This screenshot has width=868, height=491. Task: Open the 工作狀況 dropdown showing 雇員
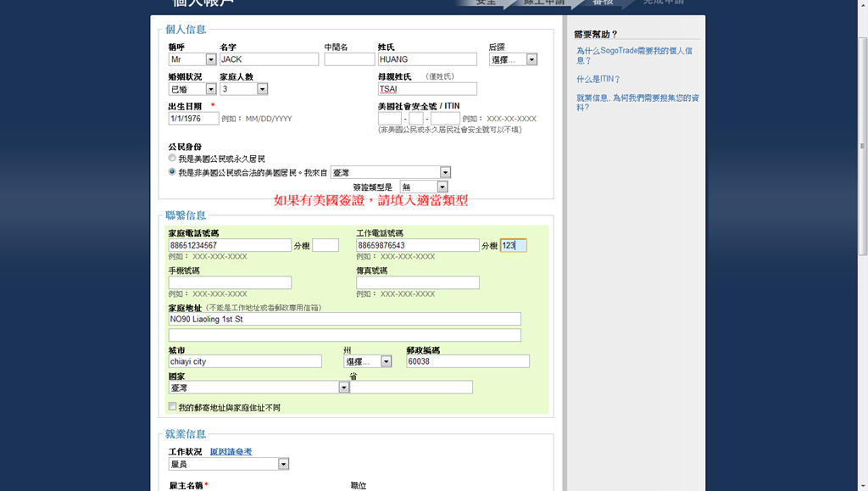coord(229,464)
